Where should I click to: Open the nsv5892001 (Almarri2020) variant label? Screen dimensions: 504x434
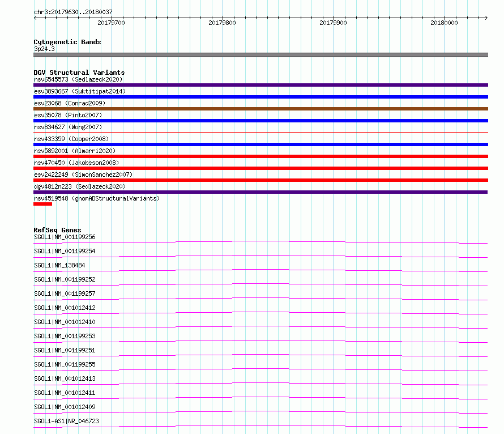click(x=75, y=151)
